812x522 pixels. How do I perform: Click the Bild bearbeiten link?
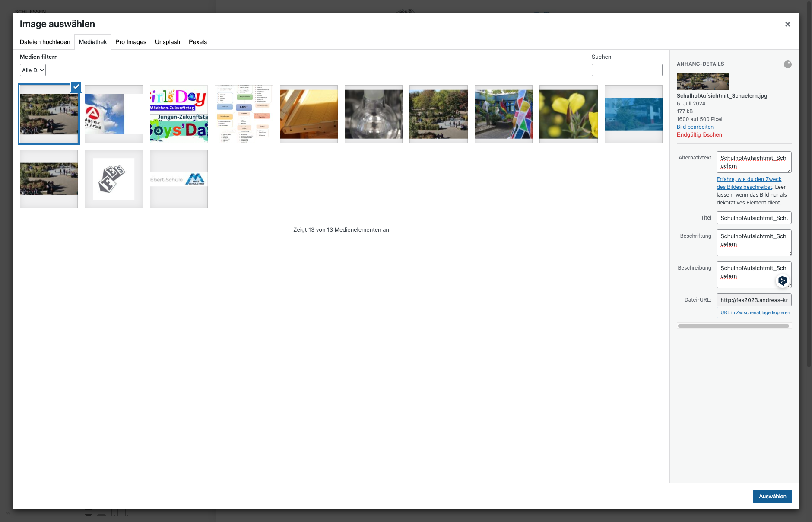click(695, 127)
